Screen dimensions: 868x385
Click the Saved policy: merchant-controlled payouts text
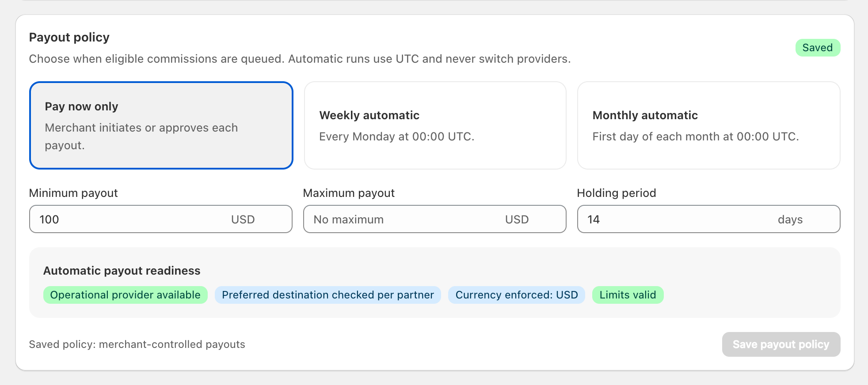point(137,344)
